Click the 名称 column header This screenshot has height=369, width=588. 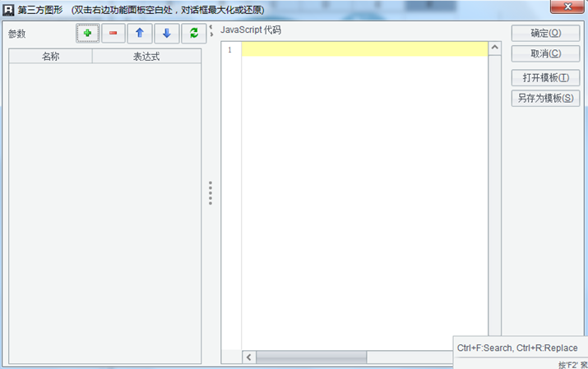pyautogui.click(x=51, y=57)
